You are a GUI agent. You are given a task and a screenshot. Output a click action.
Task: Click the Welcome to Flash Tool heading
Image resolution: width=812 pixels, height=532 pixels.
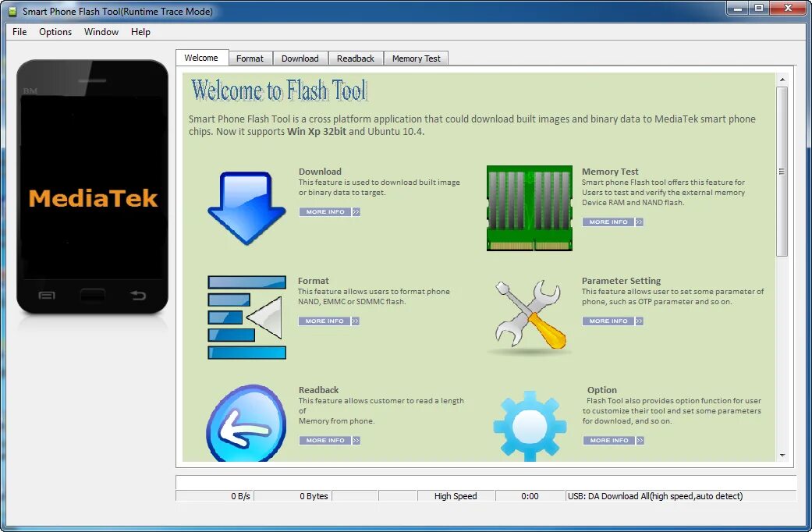(x=280, y=90)
